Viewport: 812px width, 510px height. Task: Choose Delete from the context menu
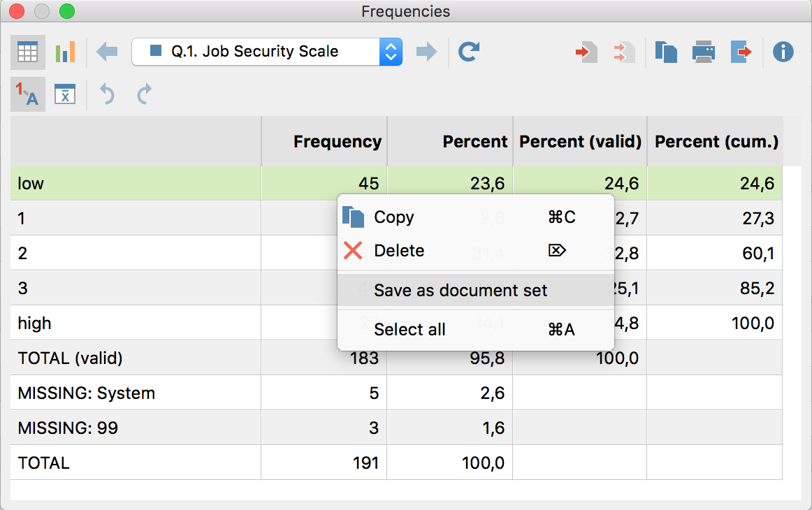point(398,251)
